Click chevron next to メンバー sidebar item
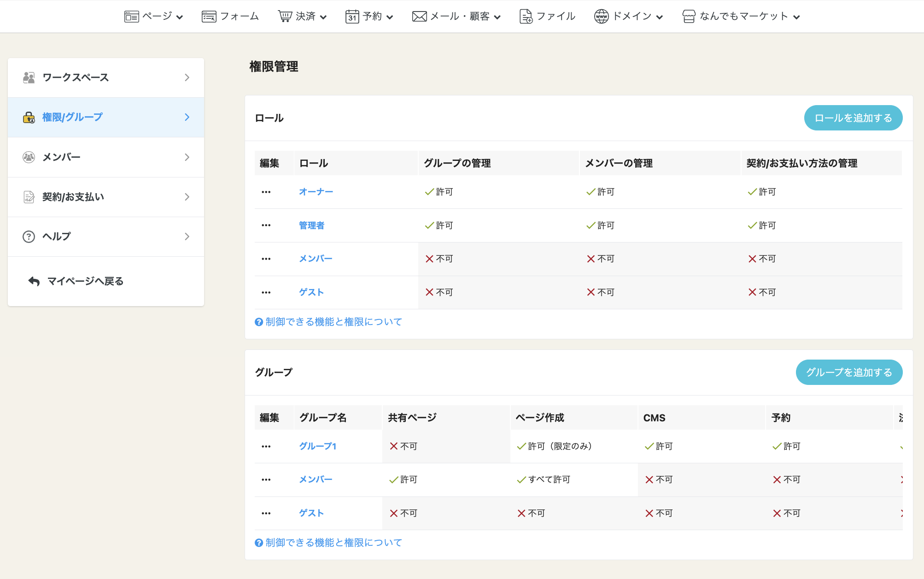 tap(187, 157)
